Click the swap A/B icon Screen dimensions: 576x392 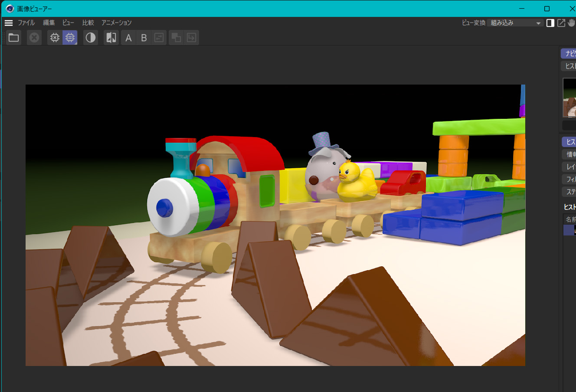(159, 38)
